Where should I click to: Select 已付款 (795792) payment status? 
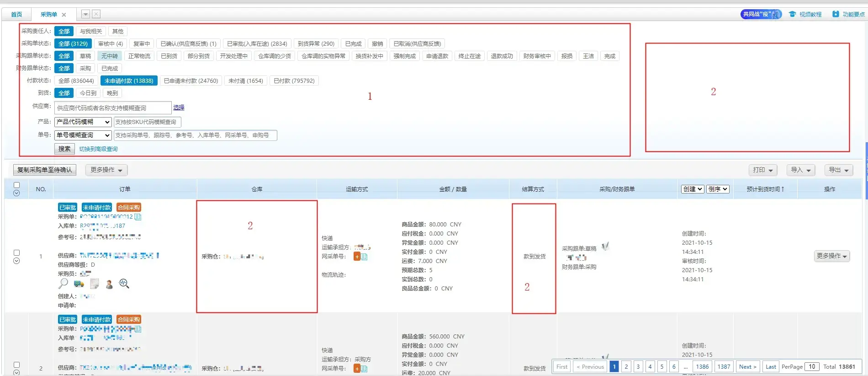tap(294, 81)
